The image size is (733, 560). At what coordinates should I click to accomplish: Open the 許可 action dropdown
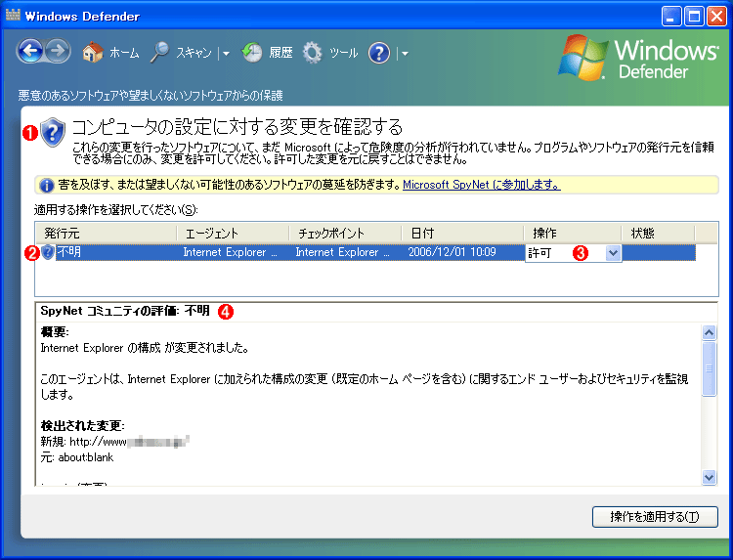point(613,253)
